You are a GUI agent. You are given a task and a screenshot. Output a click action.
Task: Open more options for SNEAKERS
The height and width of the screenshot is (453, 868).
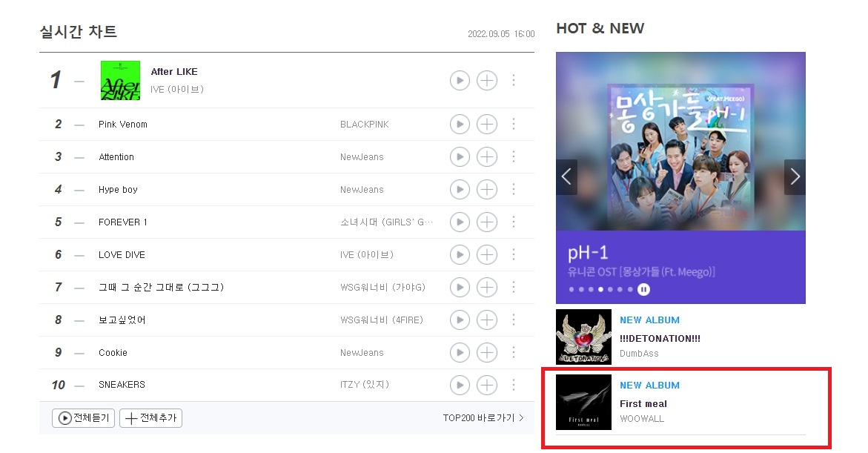pyautogui.click(x=514, y=384)
